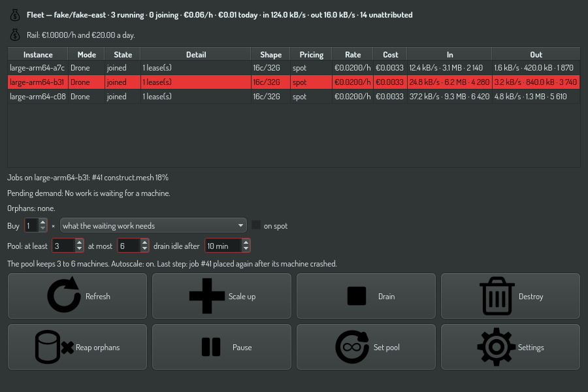Screen dimensions: 588x392
Task: Click the In column header
Action: click(449, 54)
